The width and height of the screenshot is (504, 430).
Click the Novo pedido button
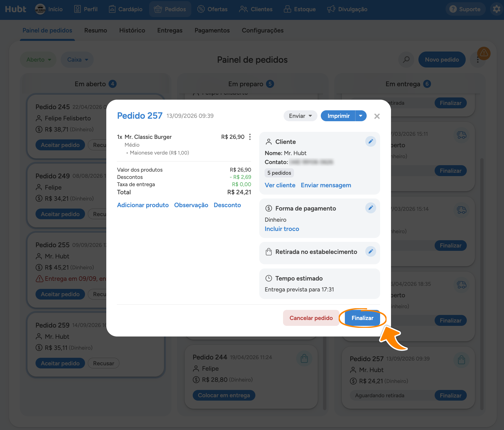(442, 60)
